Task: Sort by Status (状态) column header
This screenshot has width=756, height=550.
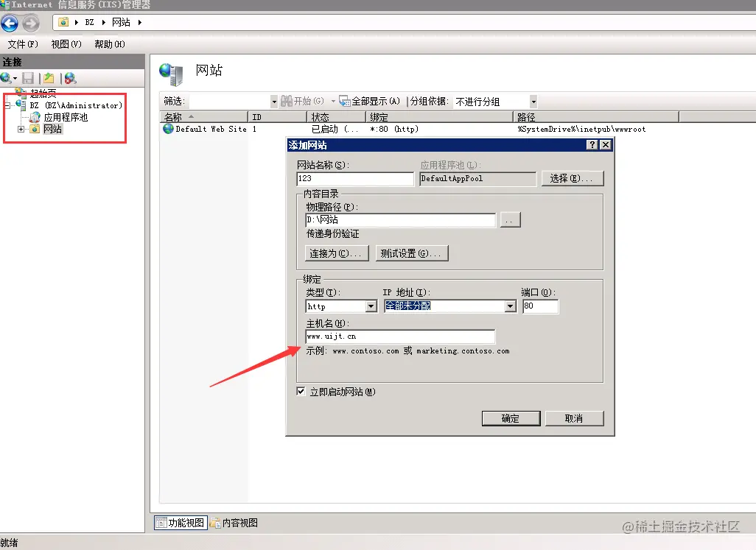Action: (x=336, y=117)
